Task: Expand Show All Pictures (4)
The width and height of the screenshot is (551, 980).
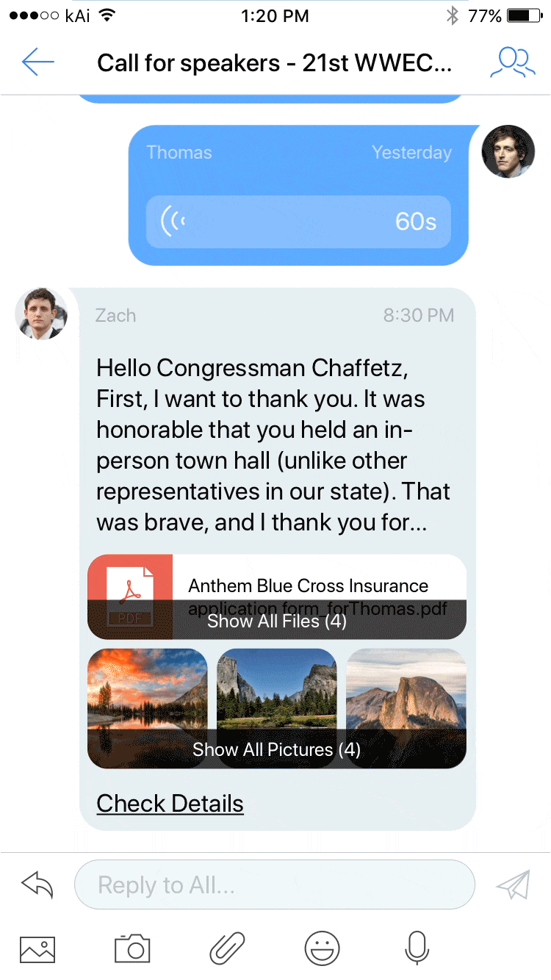Action: click(x=277, y=749)
